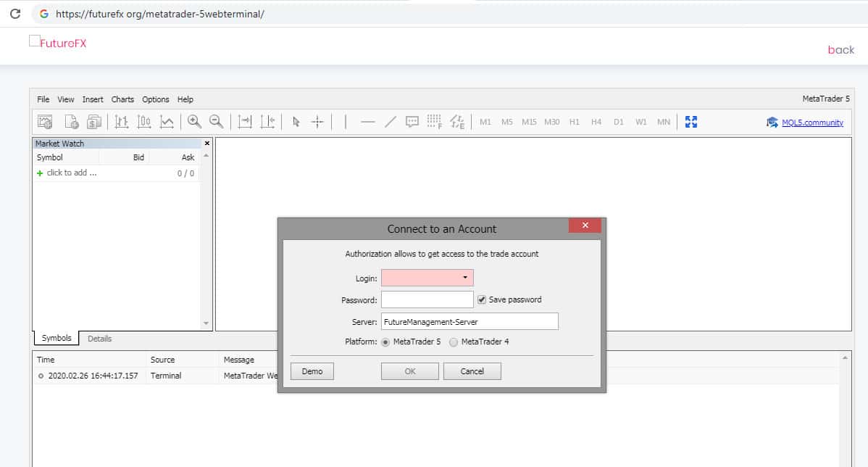
Task: Select the trendline drawing tool
Action: (390, 122)
